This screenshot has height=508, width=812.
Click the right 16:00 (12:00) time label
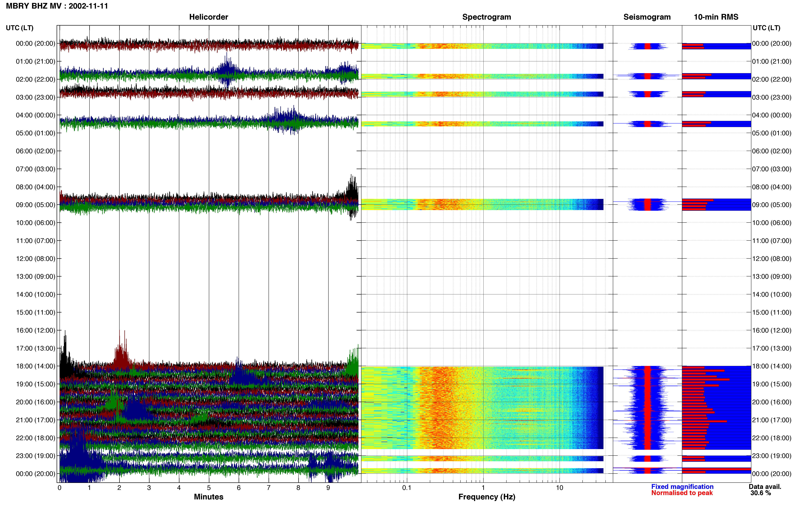point(772,330)
